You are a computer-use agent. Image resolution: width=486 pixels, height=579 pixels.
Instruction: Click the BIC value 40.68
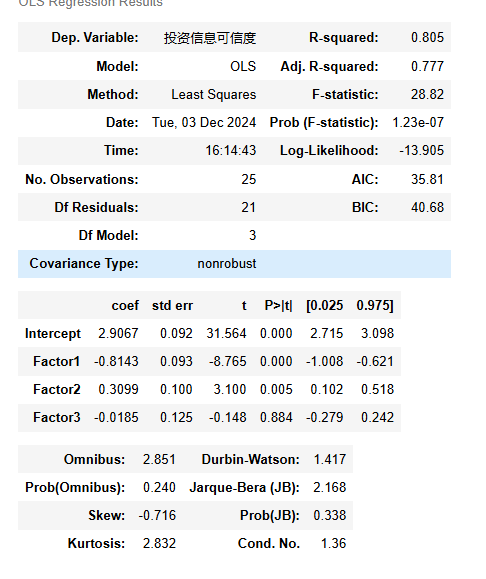[427, 208]
